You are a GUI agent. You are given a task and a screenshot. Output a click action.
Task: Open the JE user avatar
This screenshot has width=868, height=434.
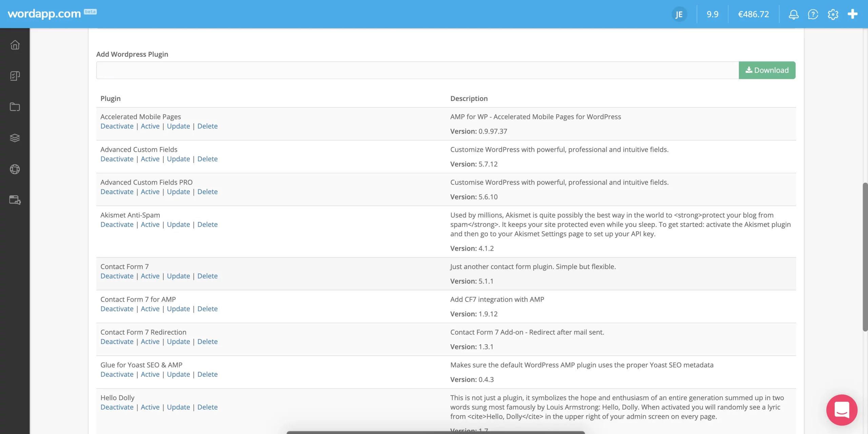679,14
